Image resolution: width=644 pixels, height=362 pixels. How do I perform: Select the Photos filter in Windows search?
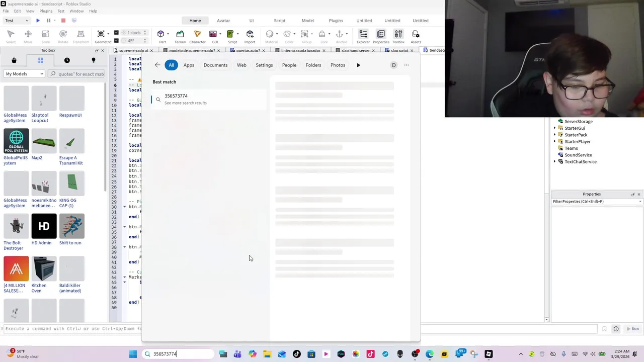coord(338,65)
